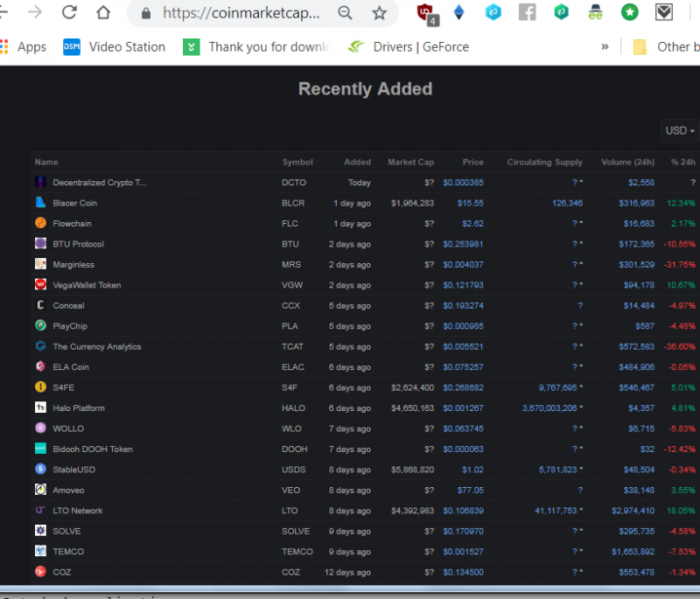Click the green circle star extension icon
This screenshot has height=599, width=700.
click(x=629, y=12)
